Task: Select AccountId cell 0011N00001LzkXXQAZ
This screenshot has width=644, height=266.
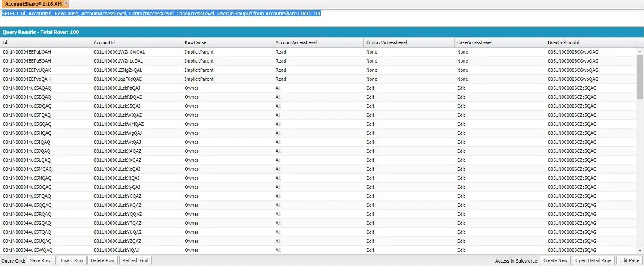Action: 136,160
